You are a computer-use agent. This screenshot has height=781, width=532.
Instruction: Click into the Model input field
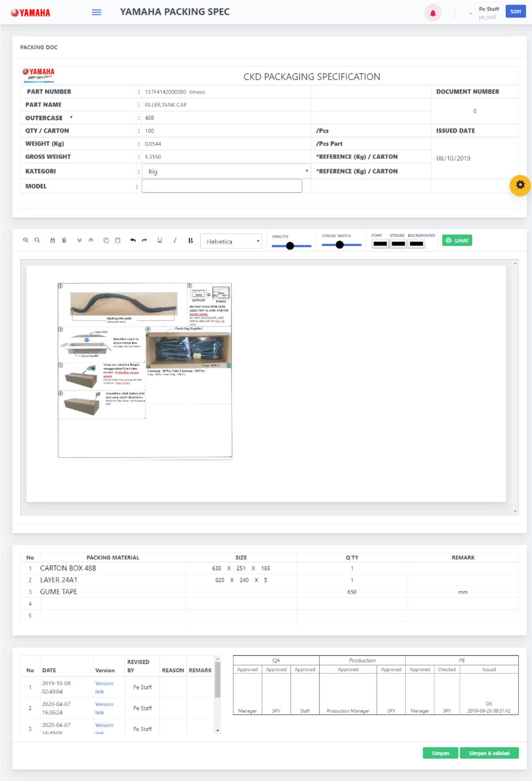[x=222, y=186]
